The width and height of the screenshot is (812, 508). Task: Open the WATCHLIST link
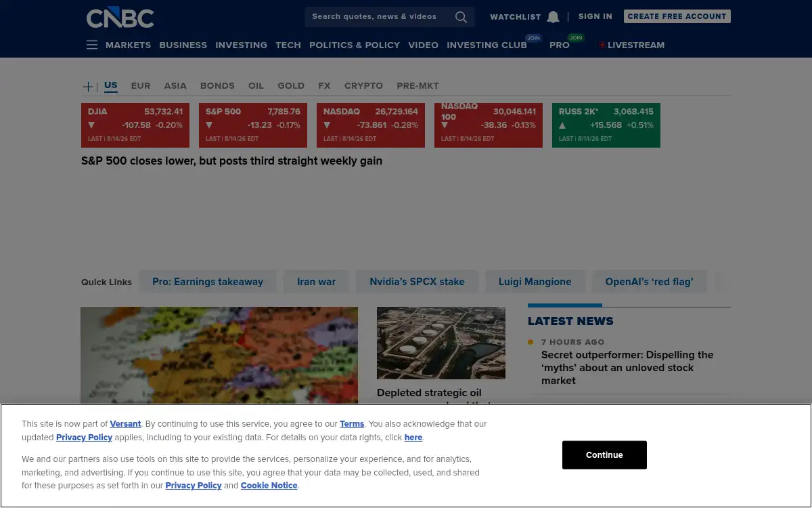(x=516, y=17)
